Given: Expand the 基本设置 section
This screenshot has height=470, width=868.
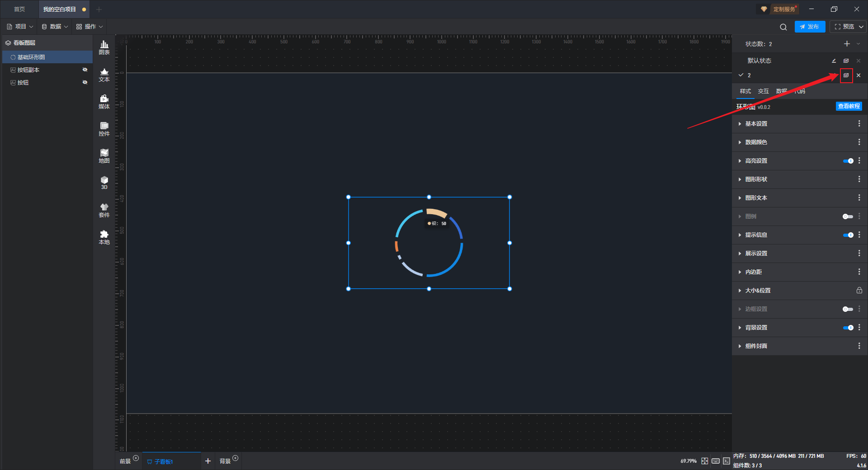Looking at the screenshot, I should tap(756, 124).
